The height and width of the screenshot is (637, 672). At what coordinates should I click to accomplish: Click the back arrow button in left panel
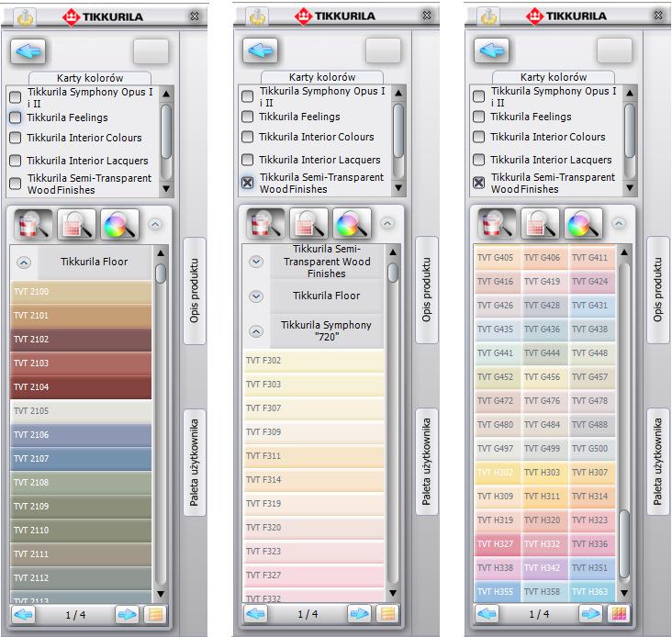[x=28, y=51]
